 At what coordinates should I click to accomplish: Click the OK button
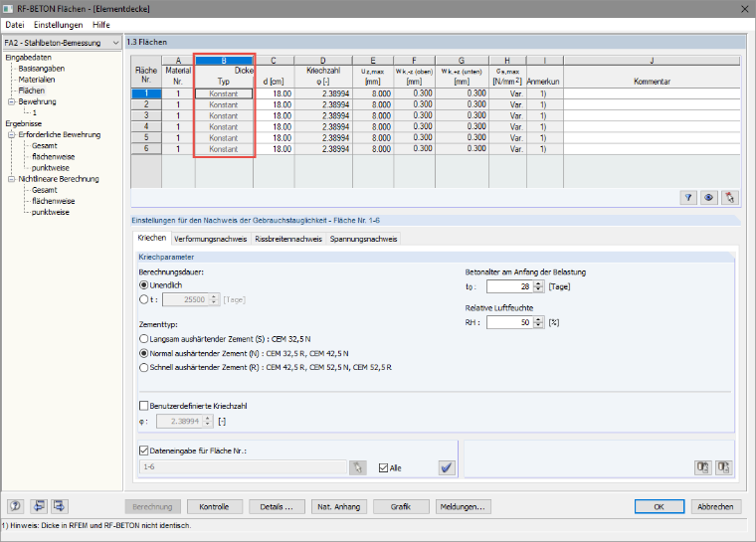tap(660, 507)
